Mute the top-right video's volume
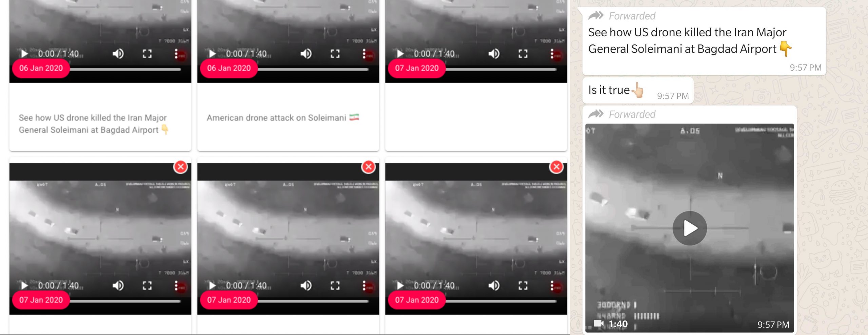 pyautogui.click(x=494, y=54)
